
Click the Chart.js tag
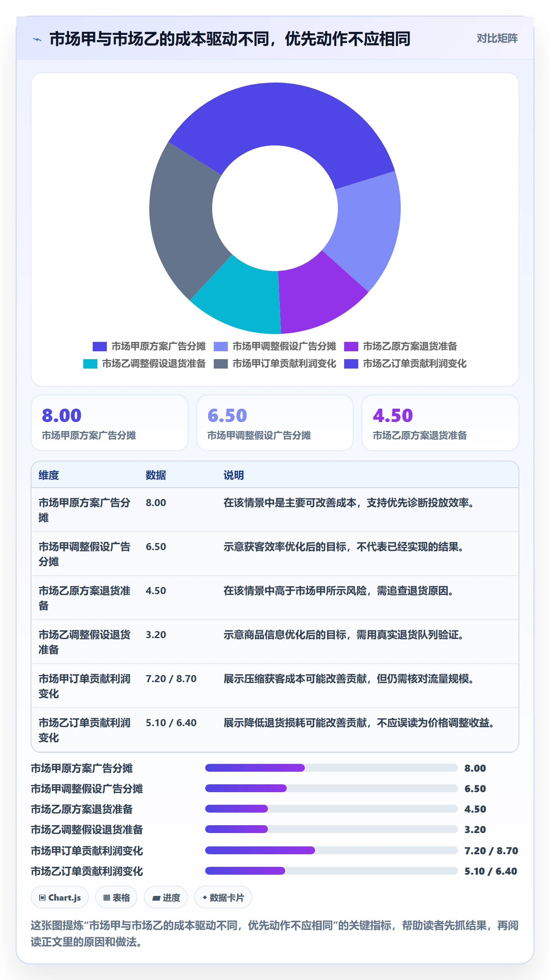[60, 897]
